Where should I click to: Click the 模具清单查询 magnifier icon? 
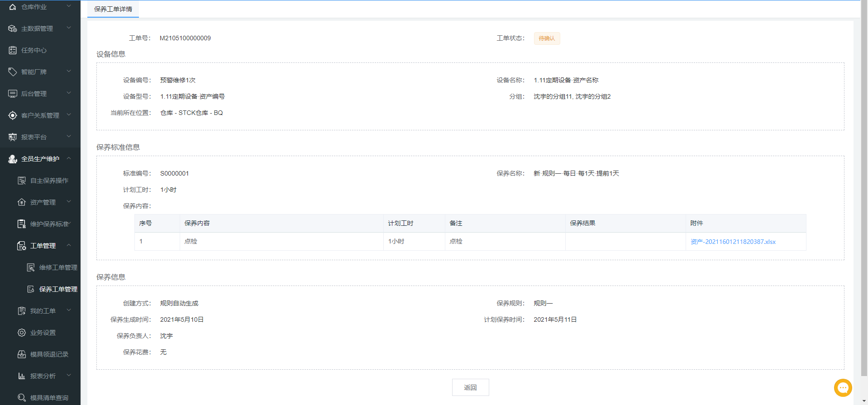[x=22, y=398]
